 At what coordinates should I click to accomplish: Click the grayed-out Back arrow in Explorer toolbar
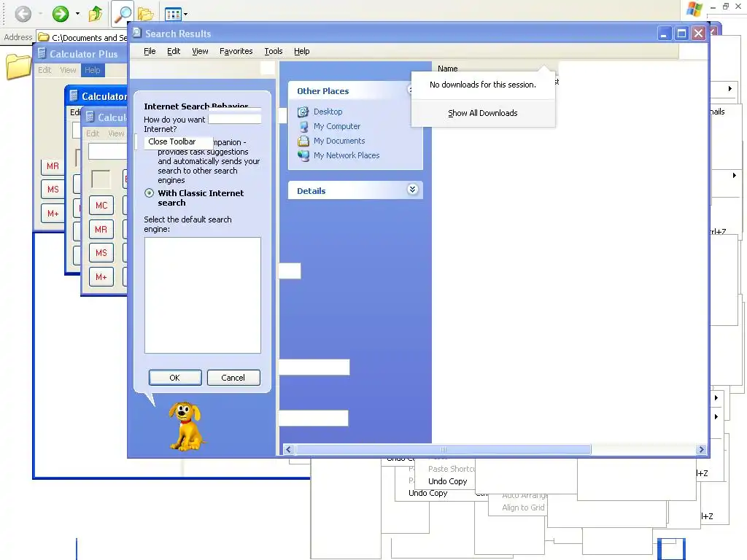[23, 14]
